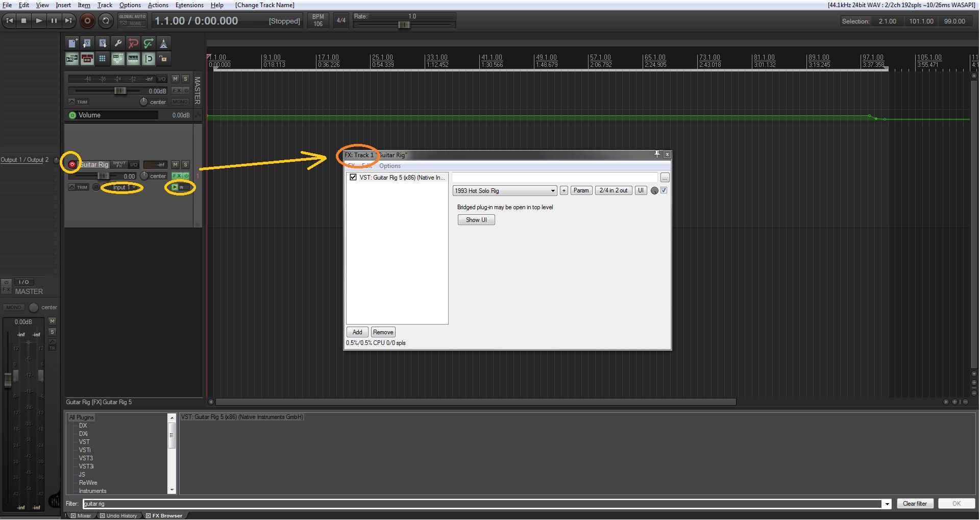This screenshot has height=520, width=980.
Task: Click the Stop transport button
Action: coord(23,21)
